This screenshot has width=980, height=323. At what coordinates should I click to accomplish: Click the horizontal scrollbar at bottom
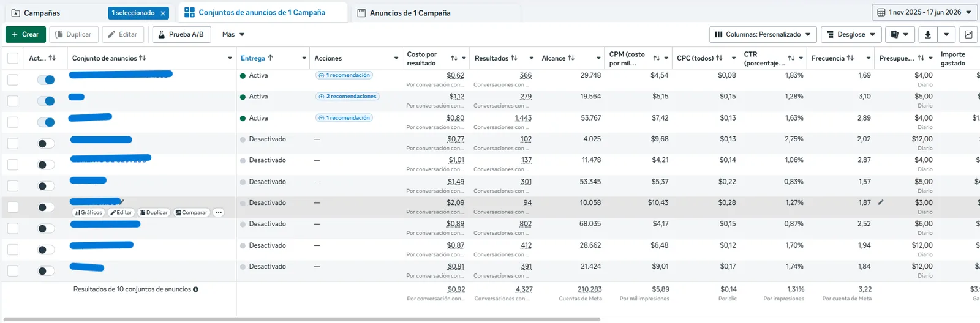click(x=301, y=319)
